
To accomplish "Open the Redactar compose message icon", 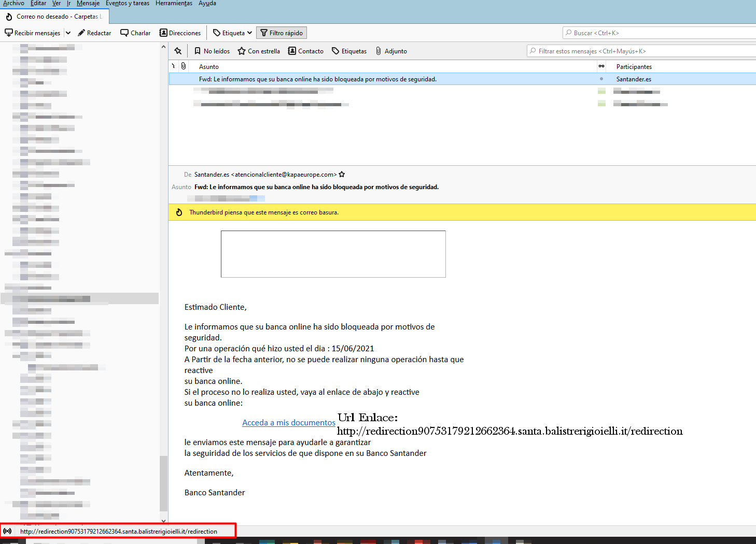I will pyautogui.click(x=94, y=33).
